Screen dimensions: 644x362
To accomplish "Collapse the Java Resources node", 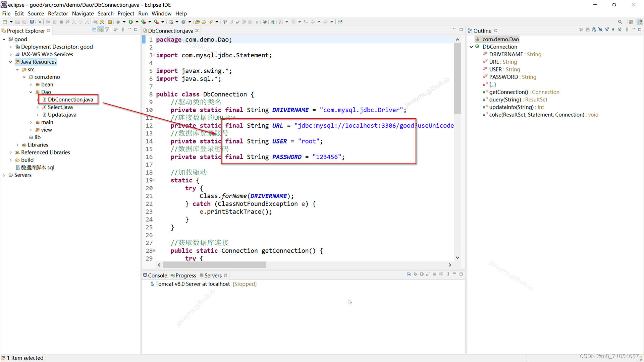I will point(11,62).
